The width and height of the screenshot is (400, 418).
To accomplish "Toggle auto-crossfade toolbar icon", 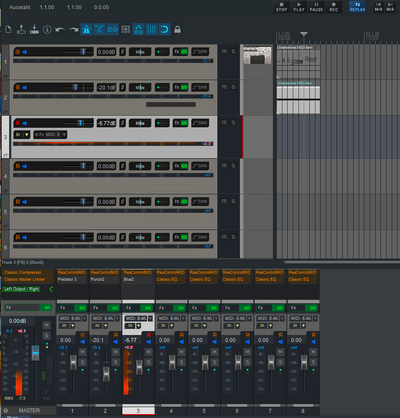I will (99, 29).
